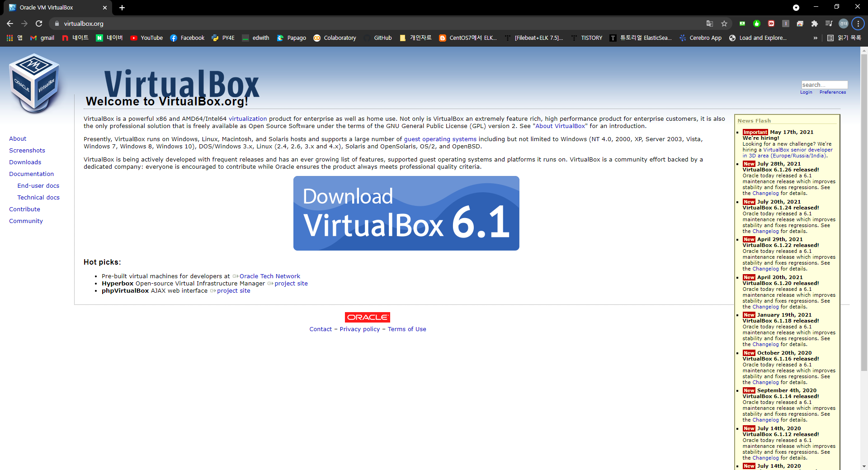The height and width of the screenshot is (470, 868).
Task: Open the edwith bookmark
Action: pos(255,38)
